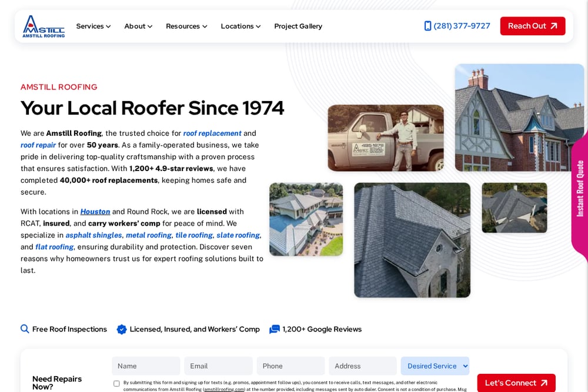This screenshot has width=588, height=392.
Task: Click the Email input field
Action: click(218, 366)
